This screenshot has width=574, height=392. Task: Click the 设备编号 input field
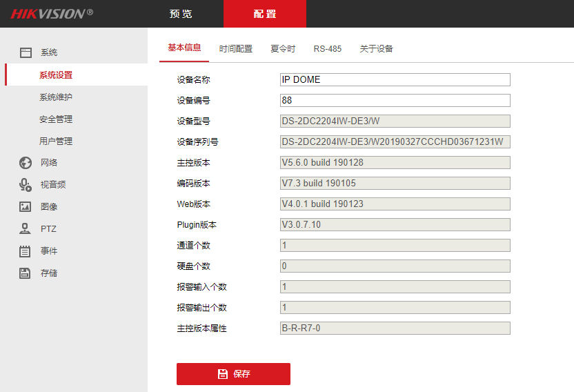pos(395,100)
